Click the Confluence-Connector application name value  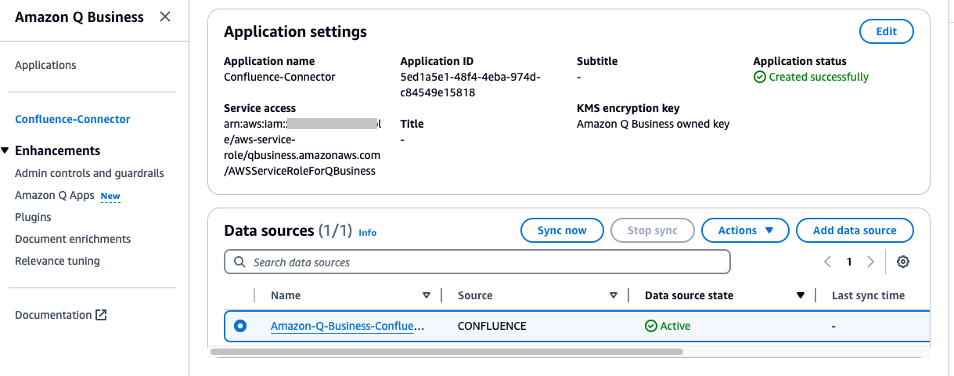[279, 77]
